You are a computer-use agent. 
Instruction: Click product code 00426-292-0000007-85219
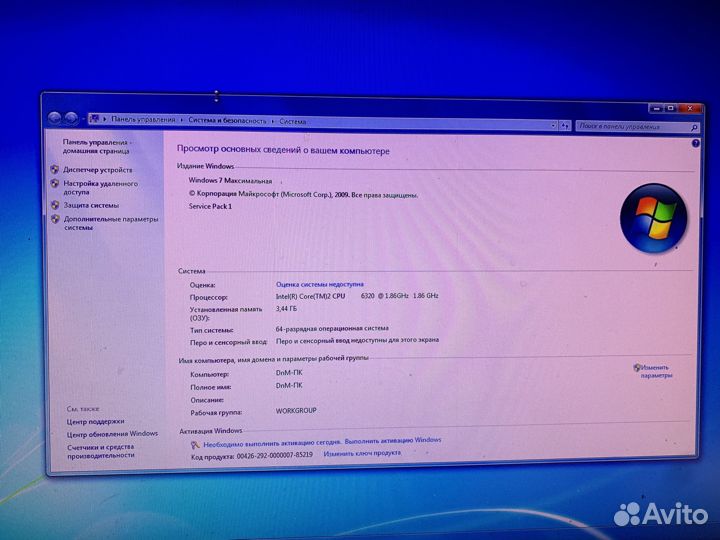pos(275,455)
